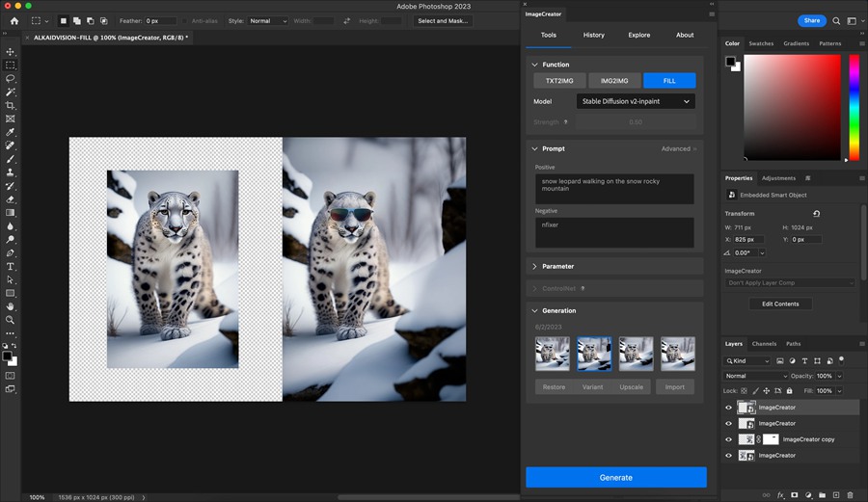Select the Rectangle shape tool

(x=10, y=293)
